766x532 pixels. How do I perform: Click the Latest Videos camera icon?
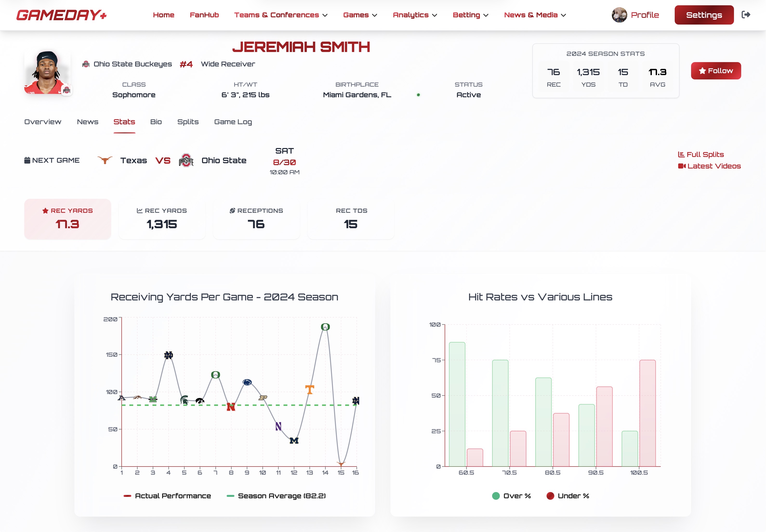pos(682,166)
